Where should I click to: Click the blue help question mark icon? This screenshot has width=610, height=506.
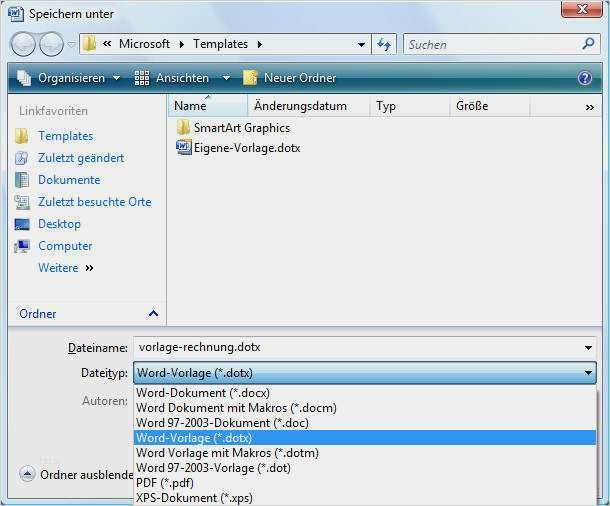click(585, 78)
